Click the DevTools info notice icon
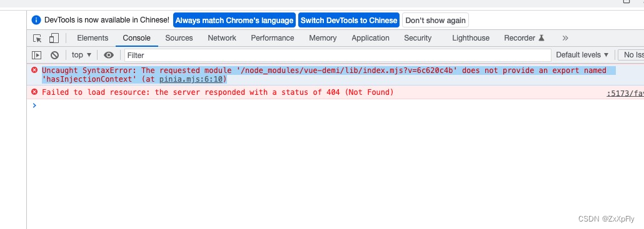This screenshot has width=644, height=229. pos(36,20)
